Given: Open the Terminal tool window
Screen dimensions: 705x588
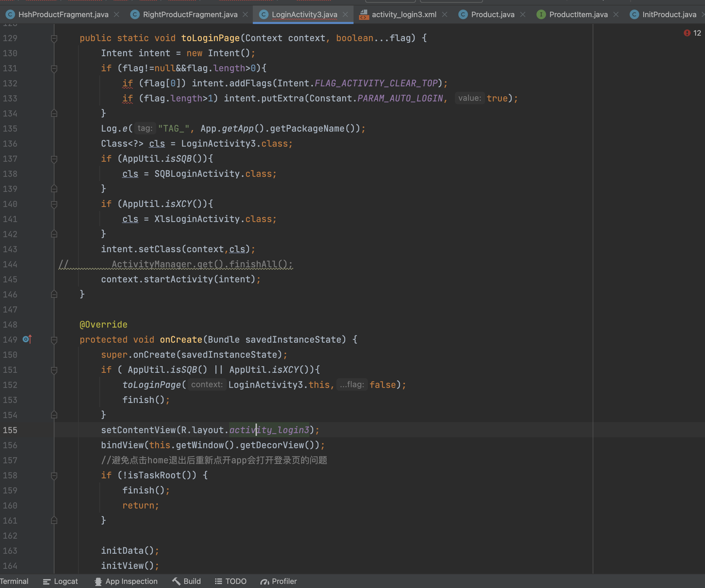Looking at the screenshot, I should click(x=14, y=581).
